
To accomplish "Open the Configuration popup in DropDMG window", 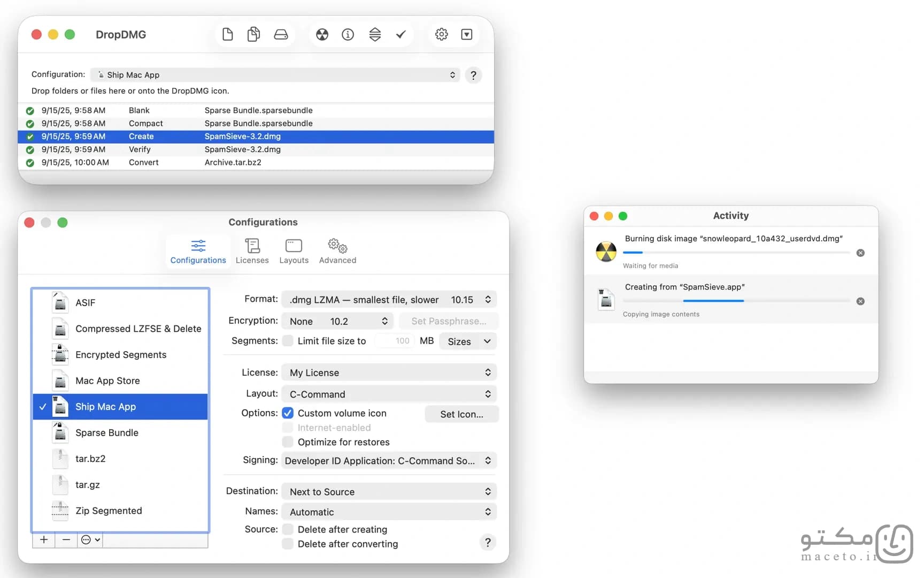I will (x=275, y=75).
